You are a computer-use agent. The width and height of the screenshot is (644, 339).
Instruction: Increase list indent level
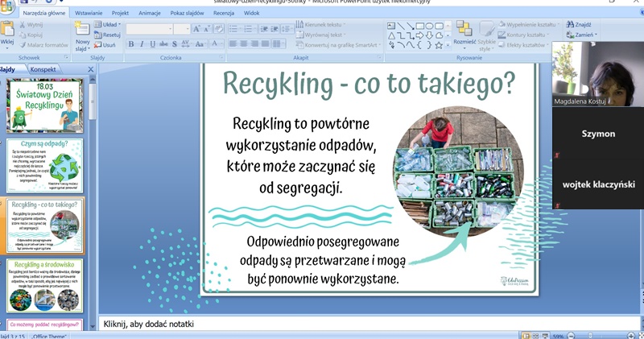[274, 29]
